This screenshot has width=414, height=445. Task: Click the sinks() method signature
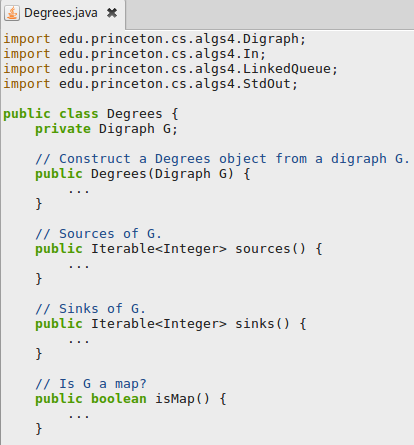[171, 324]
